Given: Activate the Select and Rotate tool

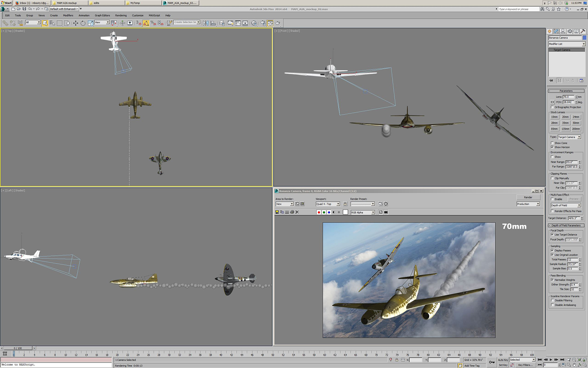Looking at the screenshot, I should [x=83, y=23].
